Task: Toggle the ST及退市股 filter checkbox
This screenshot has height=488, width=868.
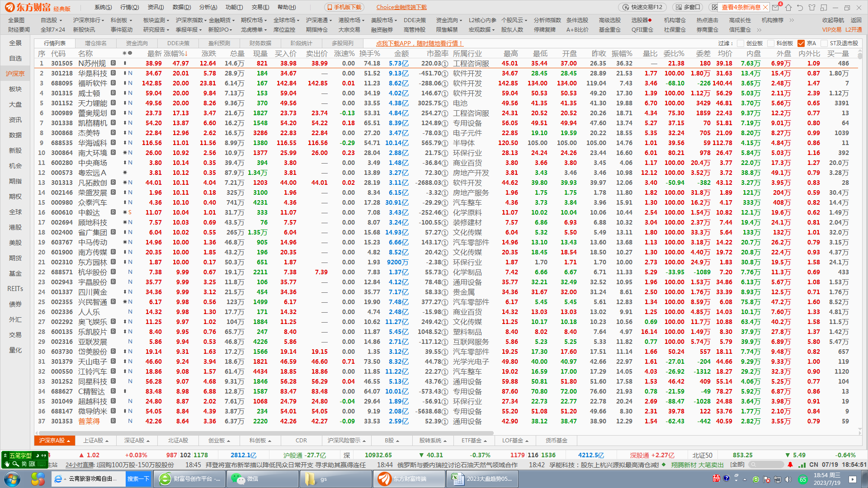Action: 824,43
